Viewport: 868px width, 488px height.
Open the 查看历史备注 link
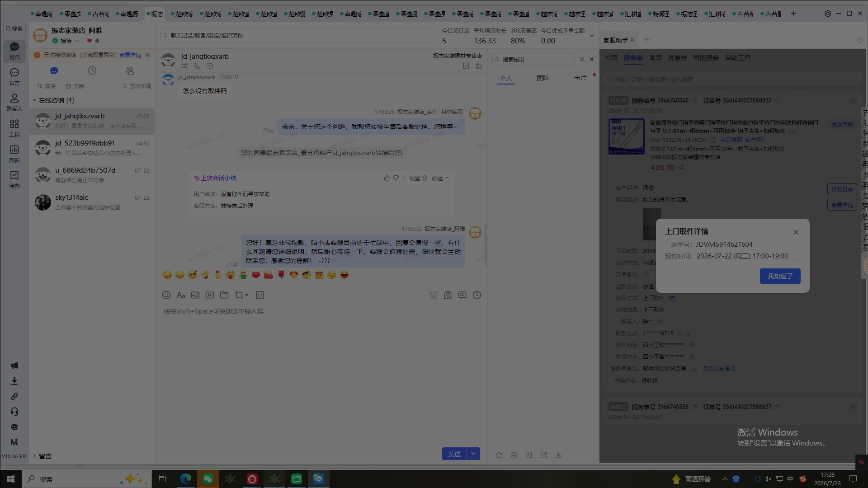coord(719,369)
